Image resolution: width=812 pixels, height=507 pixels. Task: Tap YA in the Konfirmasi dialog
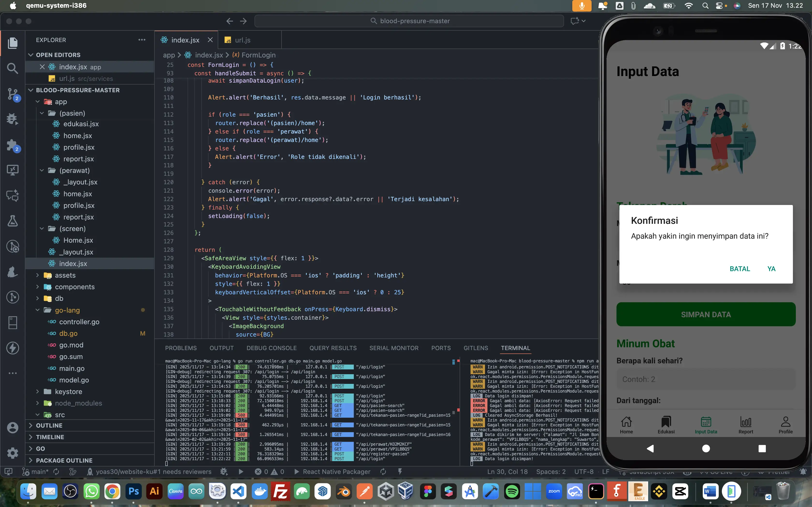click(771, 268)
